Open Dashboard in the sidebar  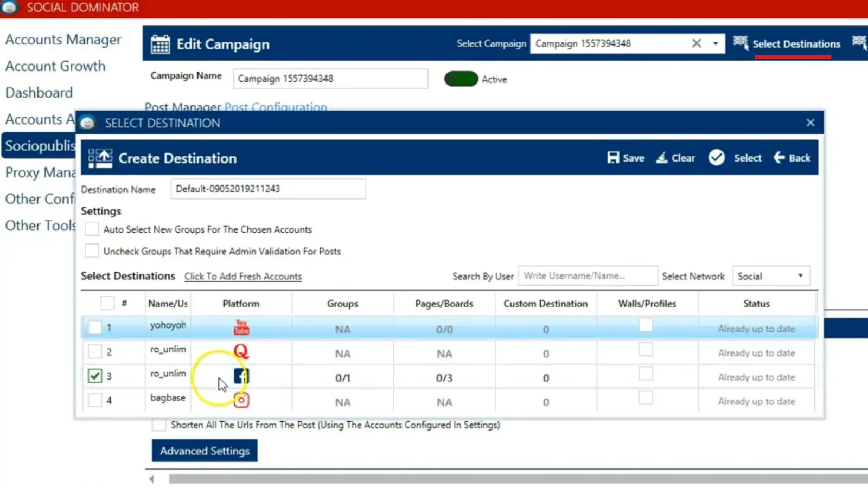(x=39, y=93)
